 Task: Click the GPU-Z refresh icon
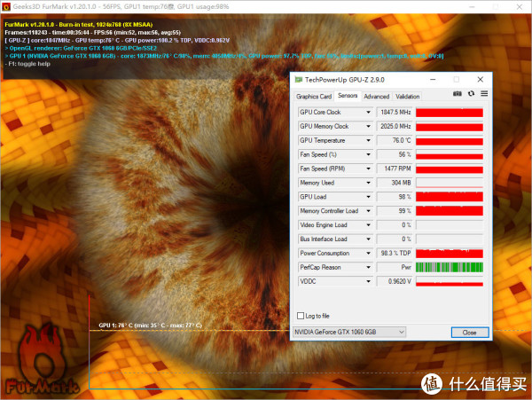pos(471,95)
